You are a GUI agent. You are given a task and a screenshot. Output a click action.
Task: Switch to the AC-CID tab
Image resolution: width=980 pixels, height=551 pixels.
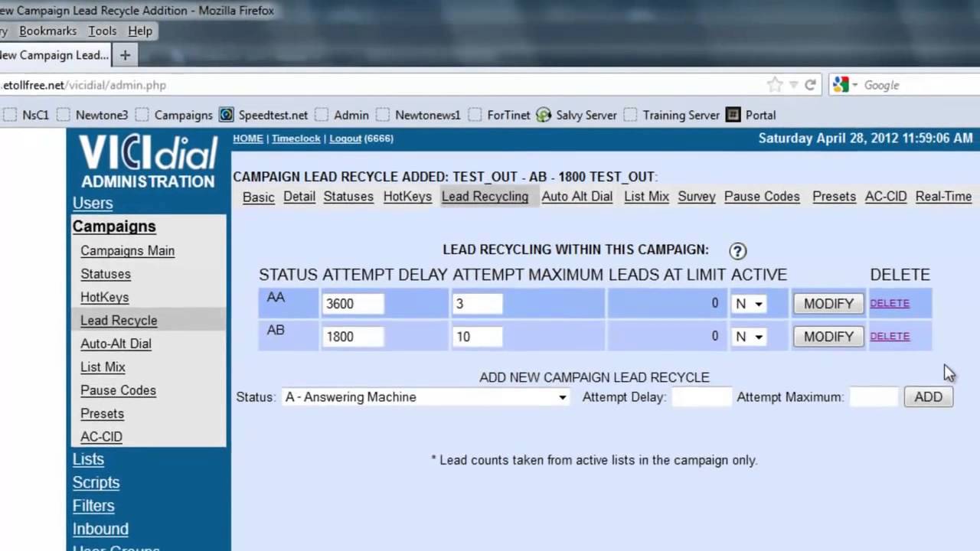point(886,197)
